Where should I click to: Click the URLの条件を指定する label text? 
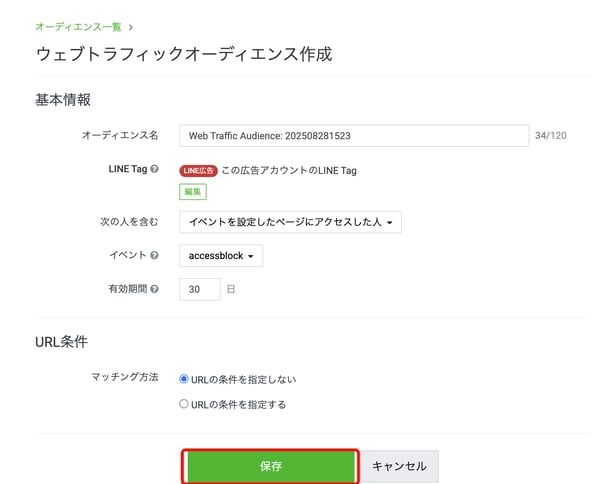pos(238,404)
